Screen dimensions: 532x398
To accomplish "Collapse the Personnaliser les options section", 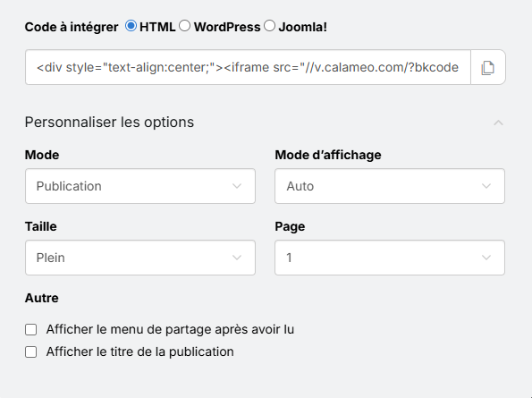I will [498, 123].
